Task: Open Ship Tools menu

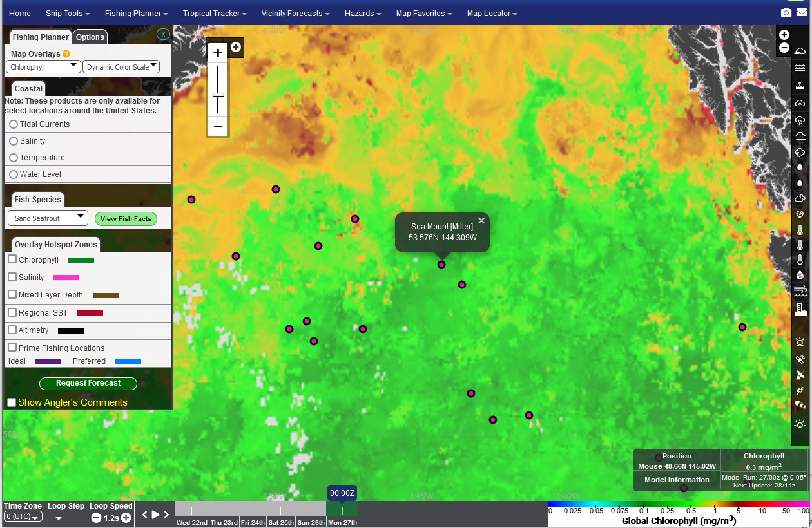Action: [x=68, y=14]
